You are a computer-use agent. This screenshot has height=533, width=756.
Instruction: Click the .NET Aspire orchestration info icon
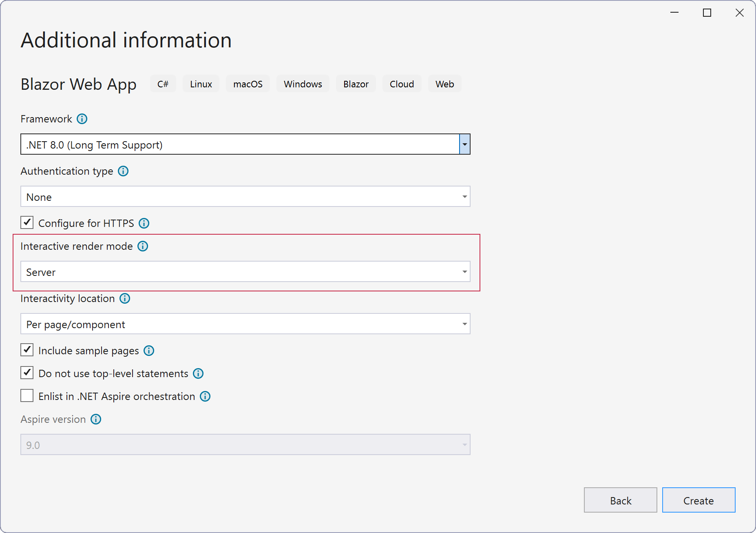[x=205, y=396]
